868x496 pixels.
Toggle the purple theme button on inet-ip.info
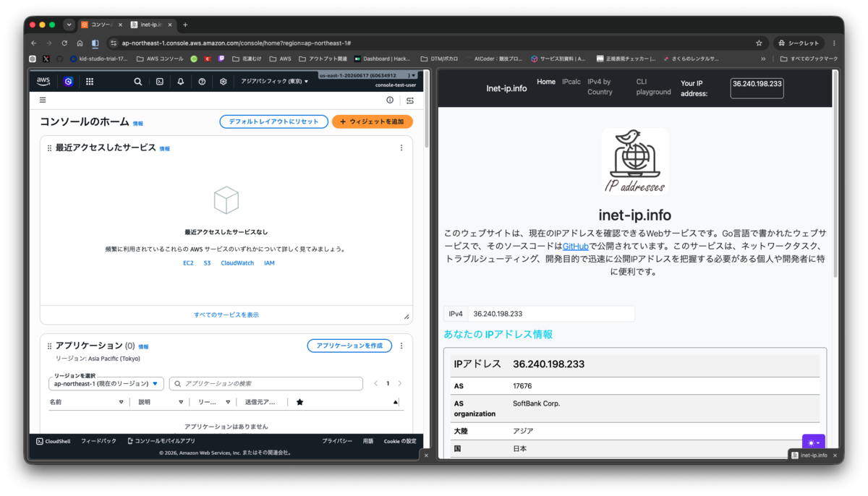click(x=813, y=442)
